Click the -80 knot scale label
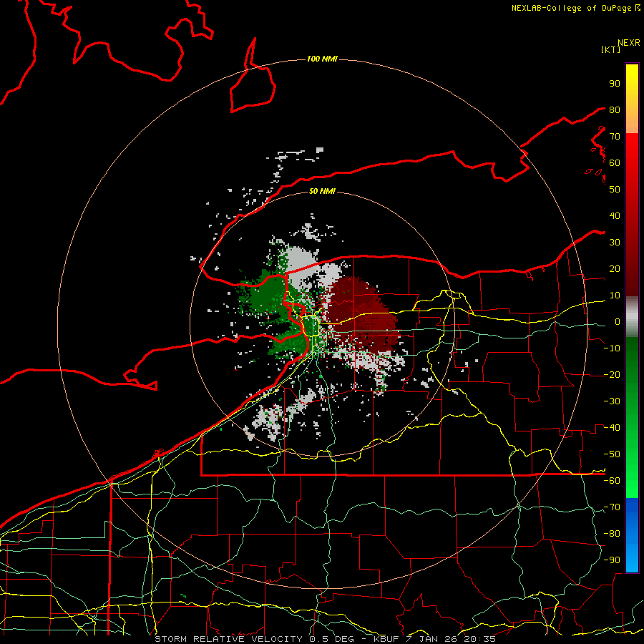This screenshot has width=644, height=644. pyautogui.click(x=612, y=534)
